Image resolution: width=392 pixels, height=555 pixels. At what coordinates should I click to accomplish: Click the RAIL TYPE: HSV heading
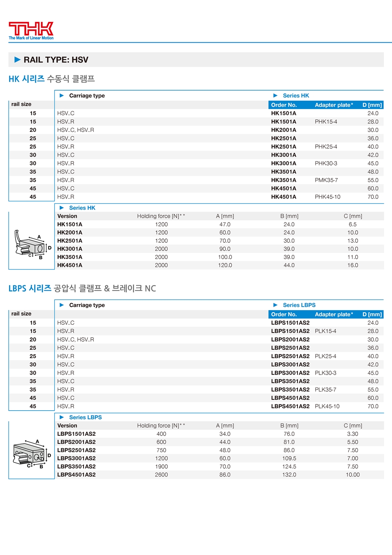[56, 60]
